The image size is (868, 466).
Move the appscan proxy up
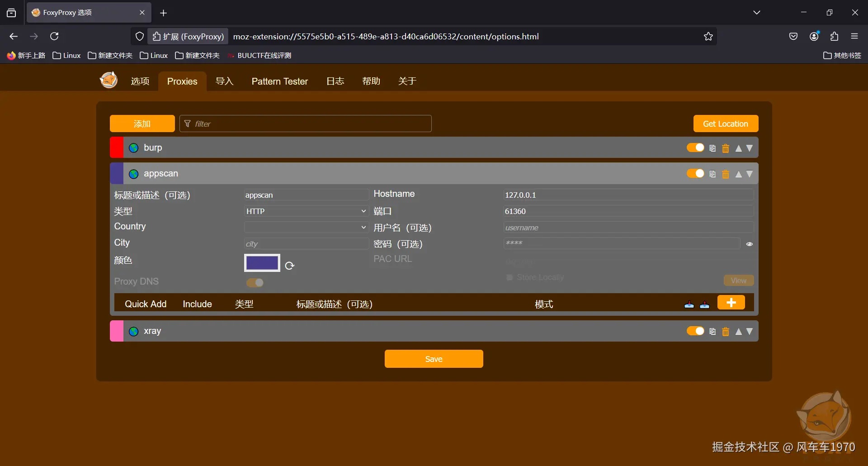click(739, 174)
